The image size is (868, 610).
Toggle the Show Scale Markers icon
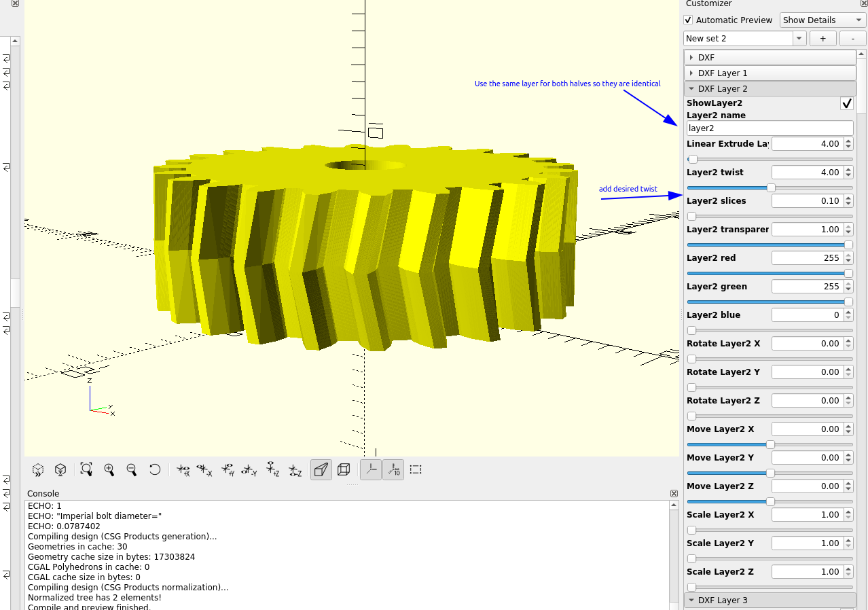point(393,469)
